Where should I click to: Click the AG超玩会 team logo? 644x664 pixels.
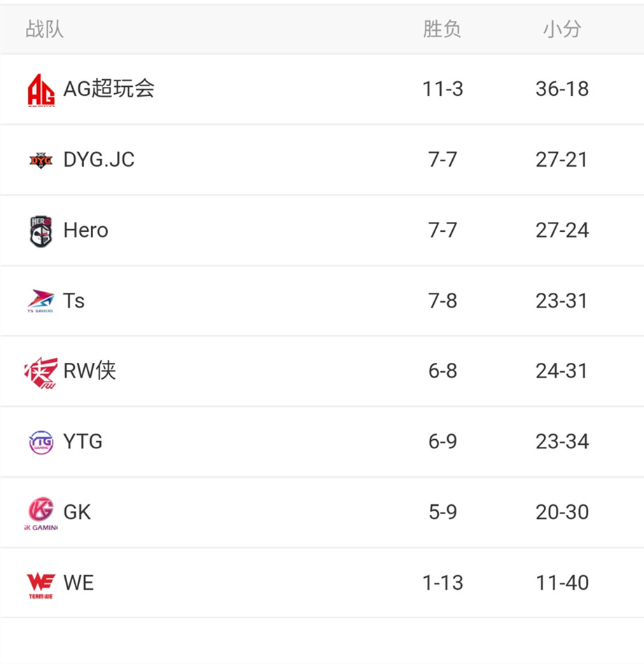(41, 90)
